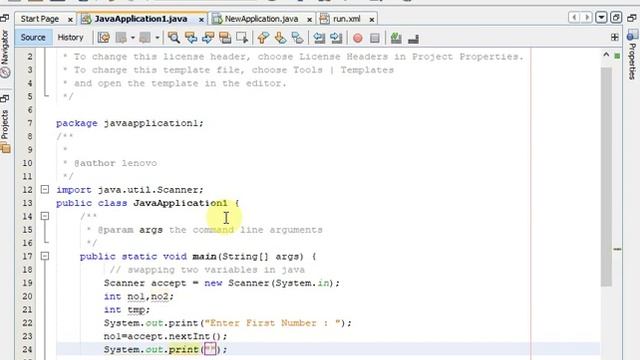Stop Macro Recording square icon
640x360 pixels.
point(375,38)
